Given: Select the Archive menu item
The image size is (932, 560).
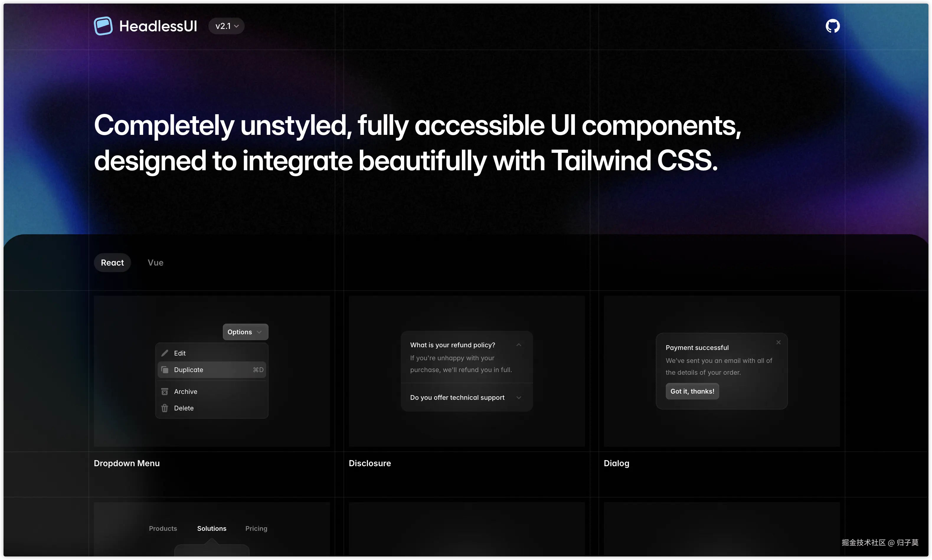Looking at the screenshot, I should point(186,391).
